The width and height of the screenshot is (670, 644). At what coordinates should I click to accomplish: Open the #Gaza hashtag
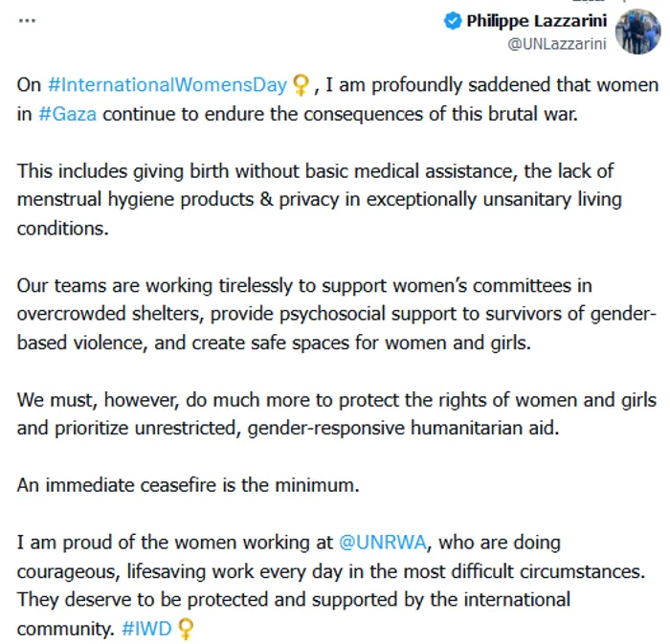coord(68,115)
